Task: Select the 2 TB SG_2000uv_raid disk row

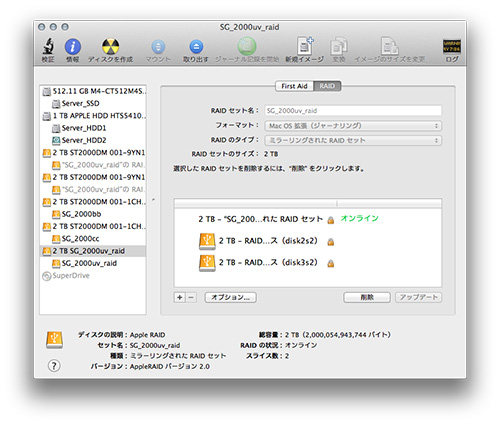Action: 93,251
